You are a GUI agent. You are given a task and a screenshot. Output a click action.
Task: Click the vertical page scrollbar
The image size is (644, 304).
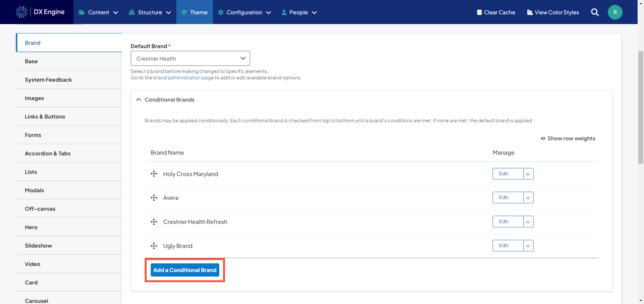[641, 107]
